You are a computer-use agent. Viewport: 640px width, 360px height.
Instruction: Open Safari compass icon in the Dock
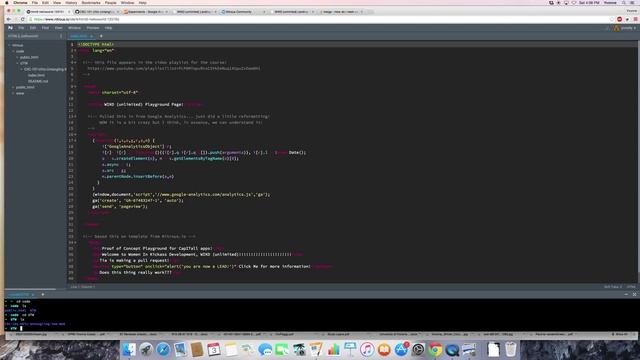[163, 350]
